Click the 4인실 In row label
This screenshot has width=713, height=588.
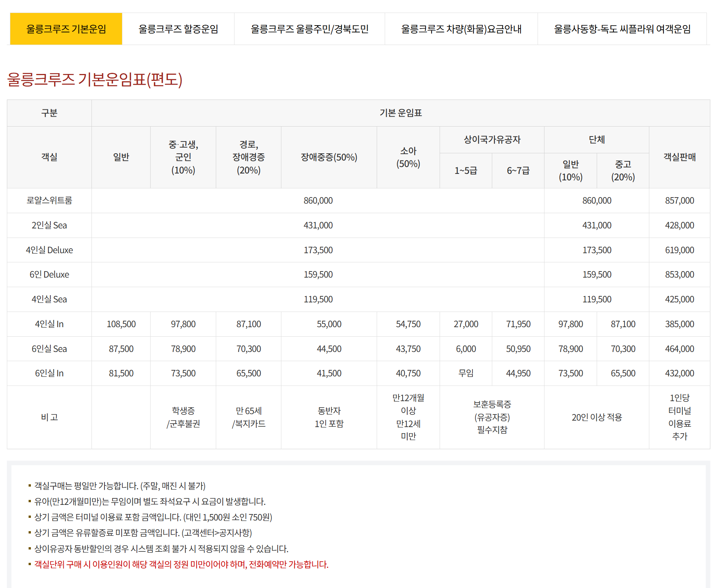click(x=49, y=324)
